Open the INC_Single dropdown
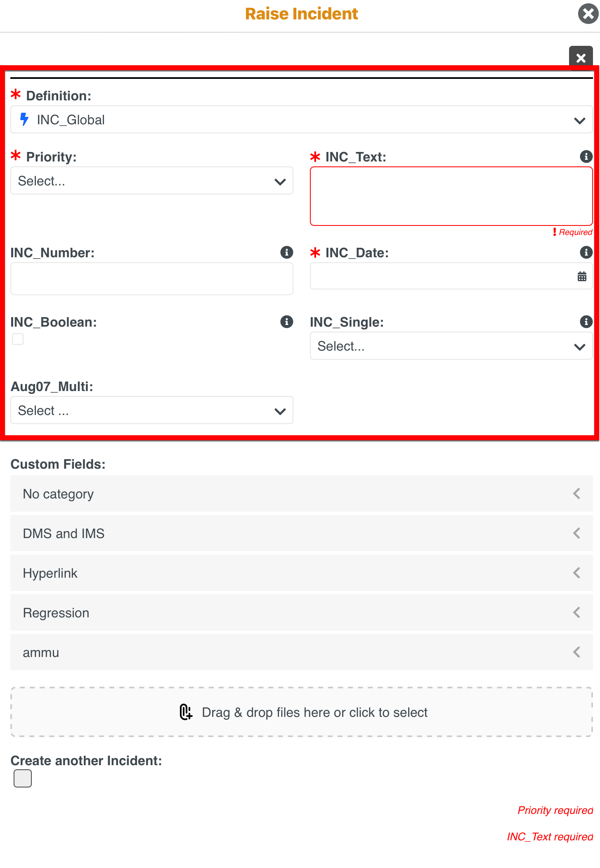Image resolution: width=600 pixels, height=868 pixels. coord(451,346)
